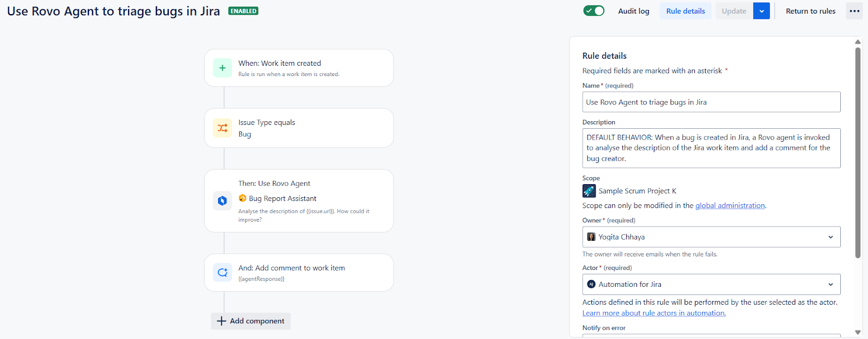868x339 pixels.
Task: Click the Add component button
Action: click(251, 321)
